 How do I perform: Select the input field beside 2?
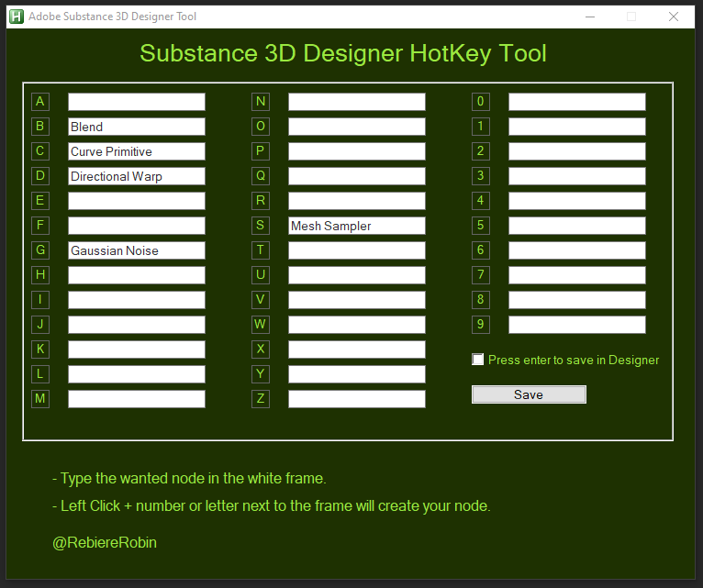pyautogui.click(x=577, y=151)
